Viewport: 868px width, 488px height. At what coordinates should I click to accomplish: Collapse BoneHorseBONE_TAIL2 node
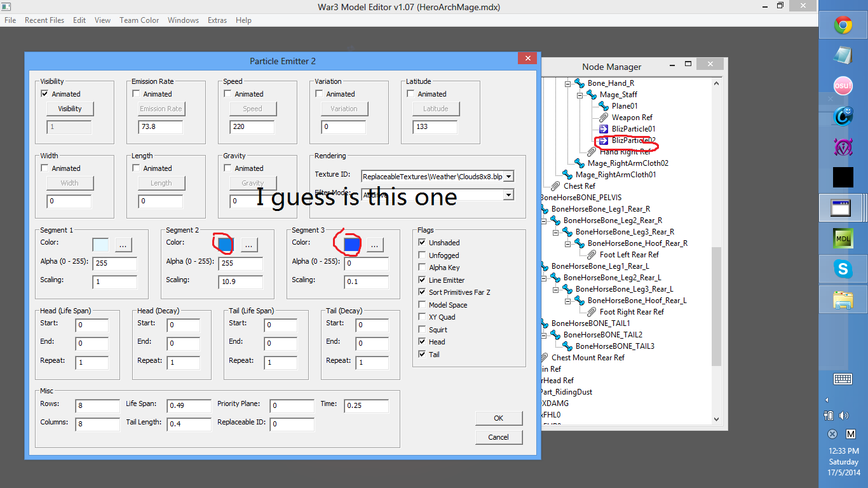[544, 335]
